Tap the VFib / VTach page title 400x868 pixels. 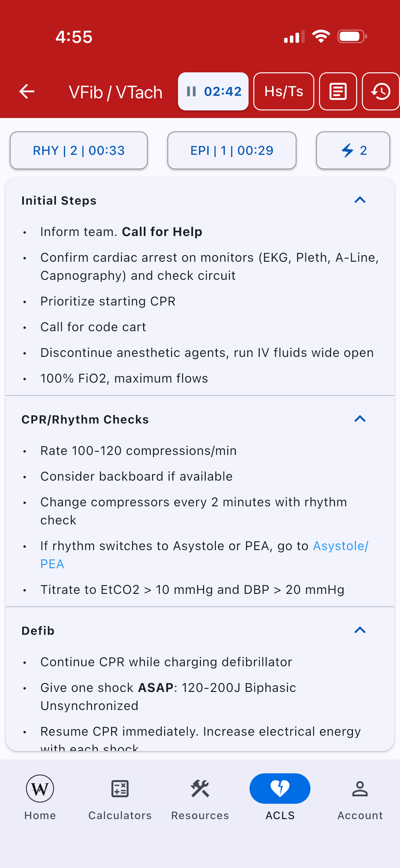(115, 92)
